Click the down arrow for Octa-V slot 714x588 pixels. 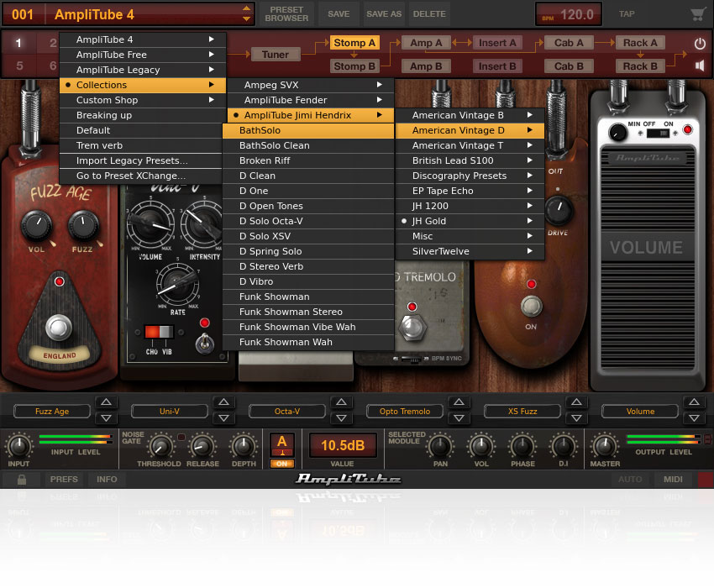click(341, 417)
